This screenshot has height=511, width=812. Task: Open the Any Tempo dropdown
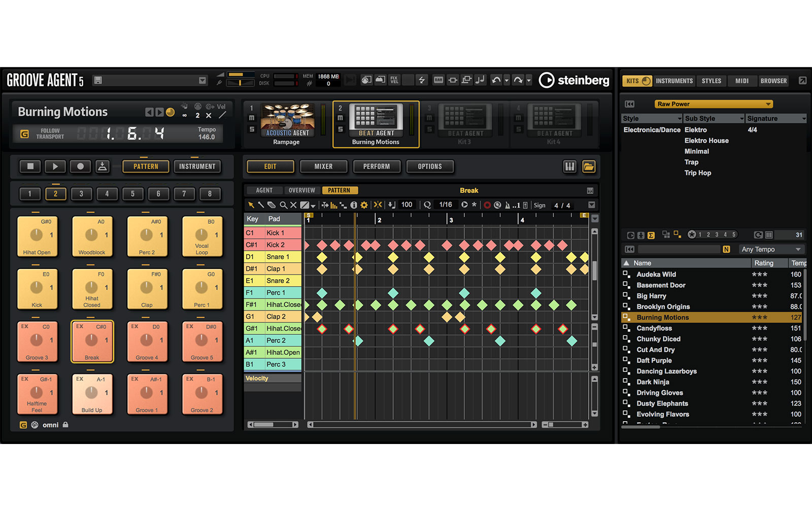[x=771, y=249]
